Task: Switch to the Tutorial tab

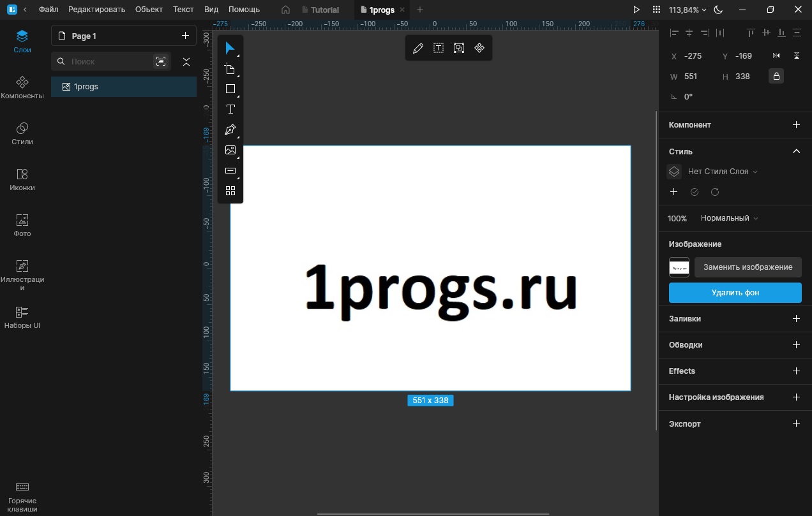Action: pos(320,10)
